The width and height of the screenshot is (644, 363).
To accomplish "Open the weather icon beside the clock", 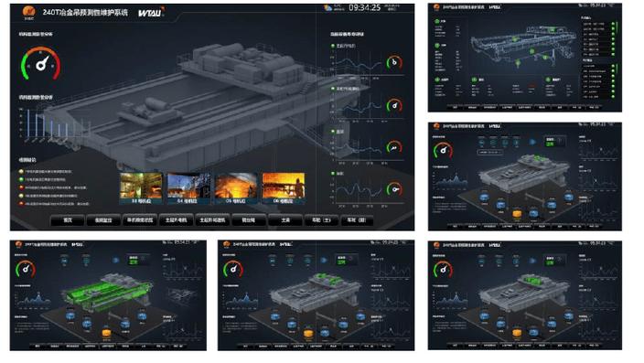I will tap(327, 8).
